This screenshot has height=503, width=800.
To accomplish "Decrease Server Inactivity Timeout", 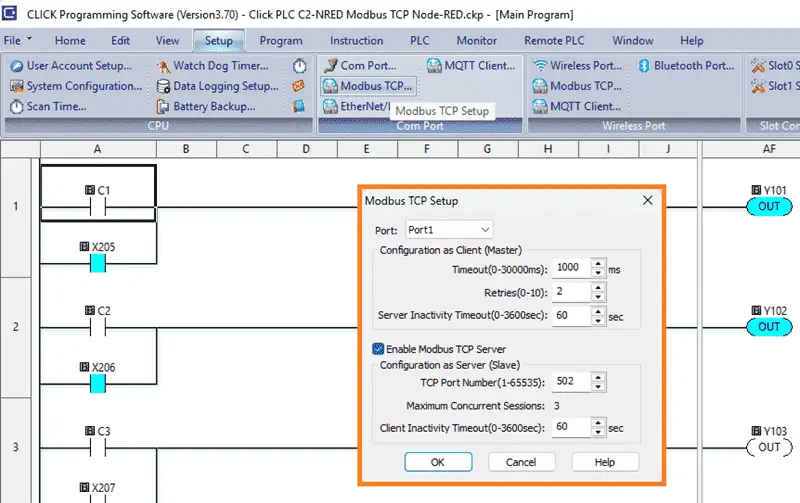I will (x=598, y=320).
